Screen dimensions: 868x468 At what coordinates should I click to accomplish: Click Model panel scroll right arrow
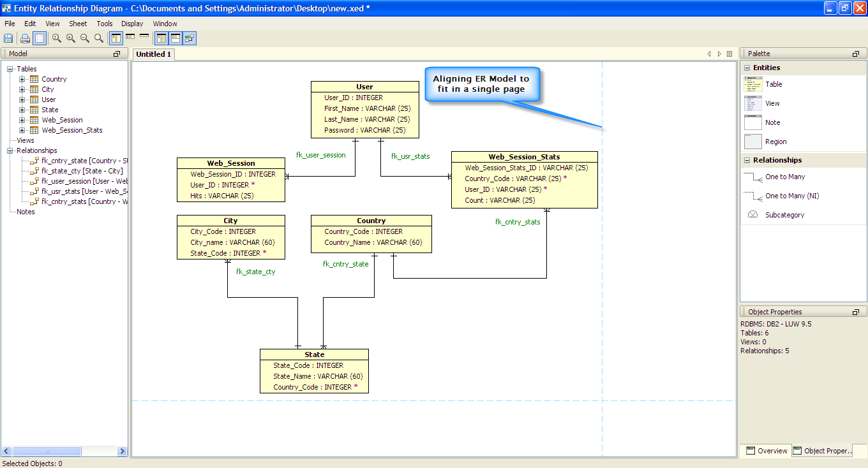[x=122, y=451]
